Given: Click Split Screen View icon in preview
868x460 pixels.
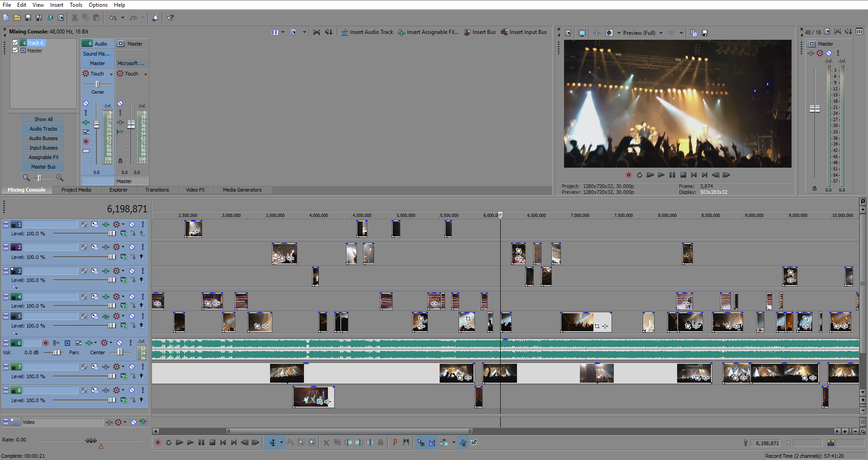Looking at the screenshot, I should [609, 33].
